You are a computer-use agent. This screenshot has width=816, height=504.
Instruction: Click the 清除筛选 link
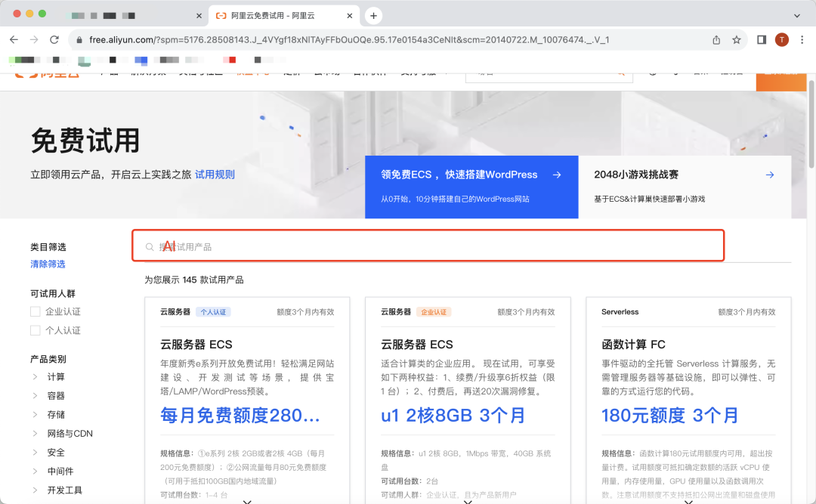(48, 264)
